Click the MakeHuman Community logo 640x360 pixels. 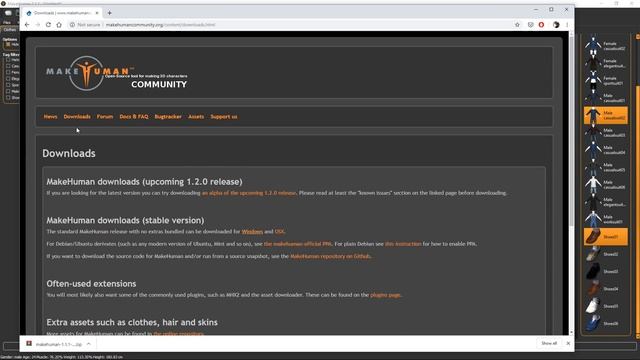[117, 73]
